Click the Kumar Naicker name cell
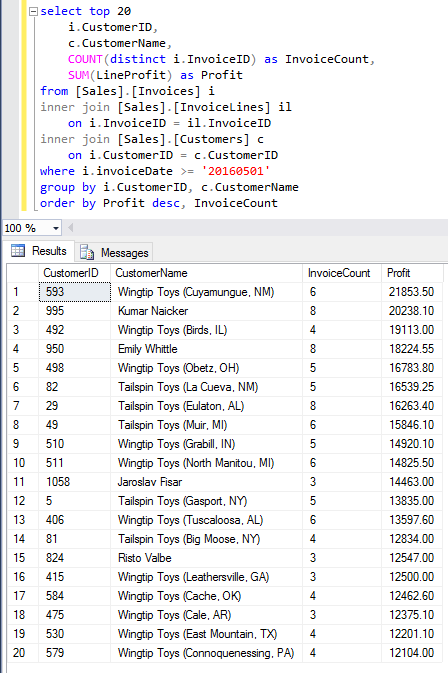448x673 pixels. tap(207, 311)
